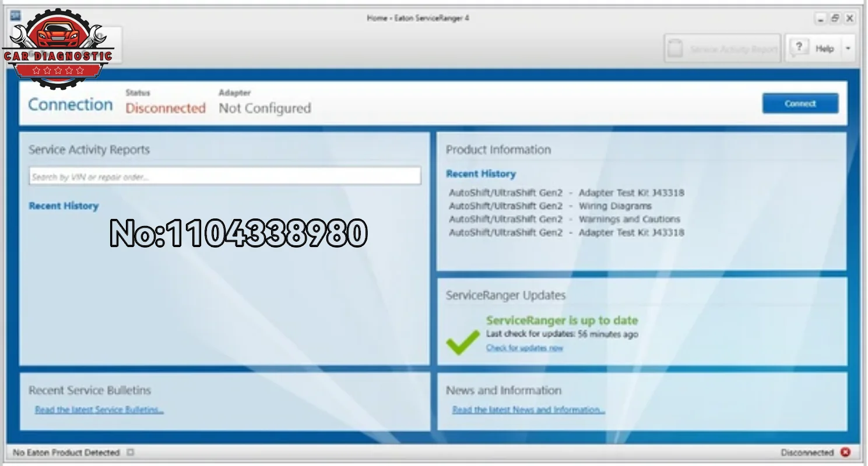Toggle the small indicator in the status bar

point(131,452)
